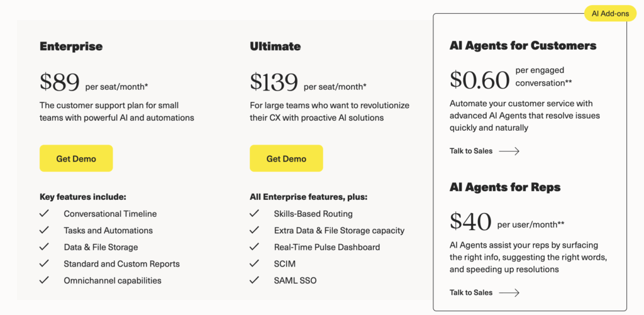Click checkmark icon beside Tasks and Automations
The height and width of the screenshot is (315, 644).
45,231
